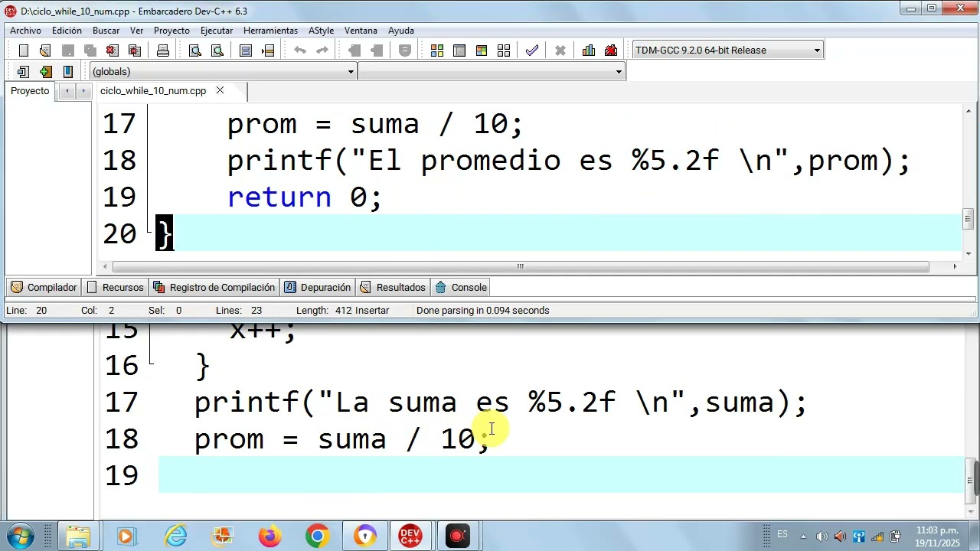Image resolution: width=980 pixels, height=551 pixels.
Task: Open the Archivo menu
Action: click(x=25, y=31)
